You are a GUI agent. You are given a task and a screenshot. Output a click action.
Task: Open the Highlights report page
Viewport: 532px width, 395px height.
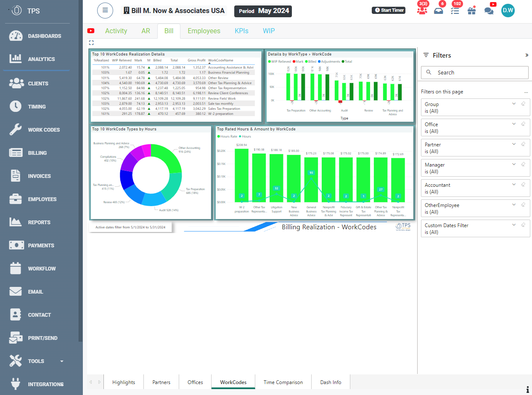coord(124,382)
